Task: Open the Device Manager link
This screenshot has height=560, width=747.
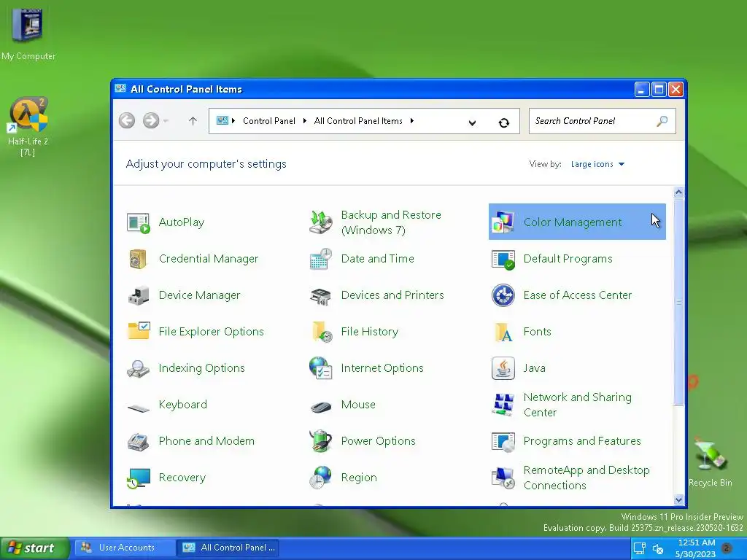Action: (x=199, y=295)
